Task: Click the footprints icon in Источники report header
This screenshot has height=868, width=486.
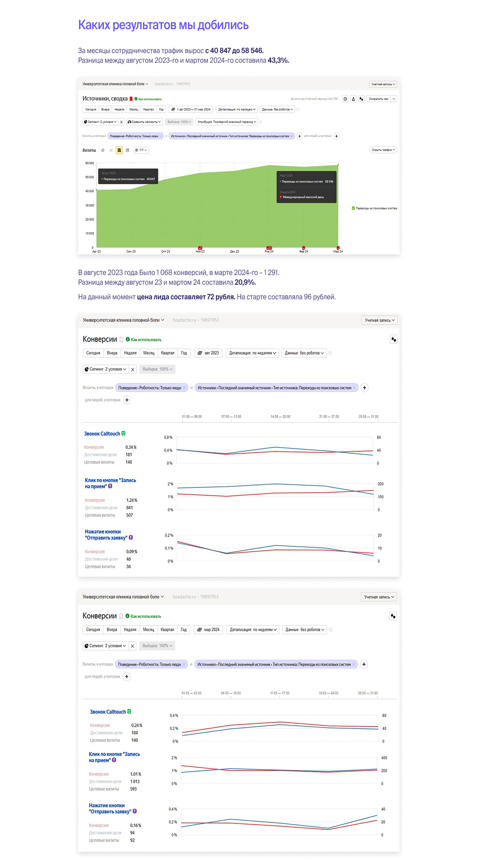Action: 361,99
